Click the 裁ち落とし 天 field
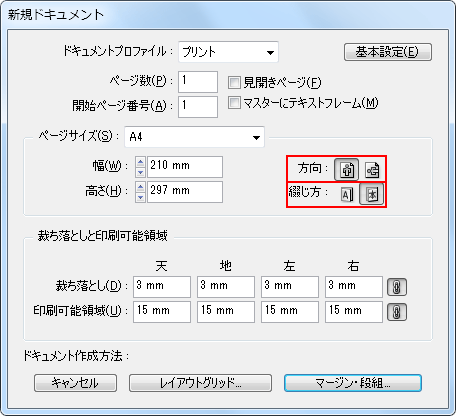 click(162, 287)
